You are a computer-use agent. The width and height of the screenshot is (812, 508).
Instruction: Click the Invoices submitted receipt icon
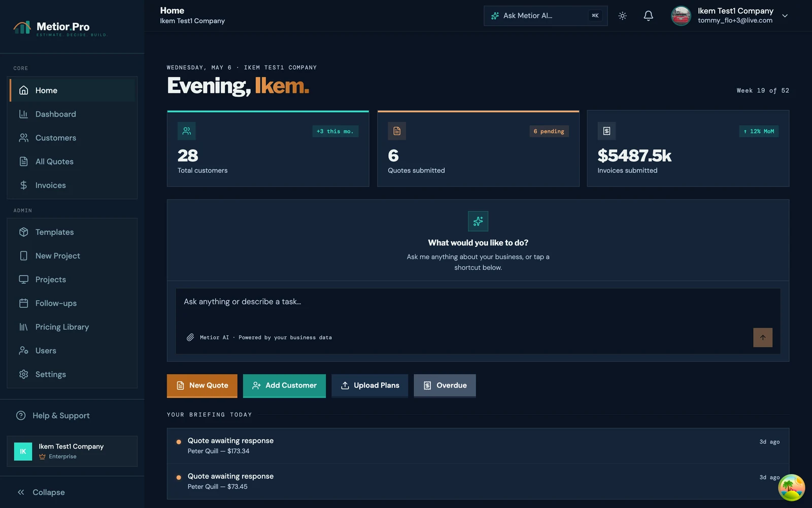click(x=606, y=131)
